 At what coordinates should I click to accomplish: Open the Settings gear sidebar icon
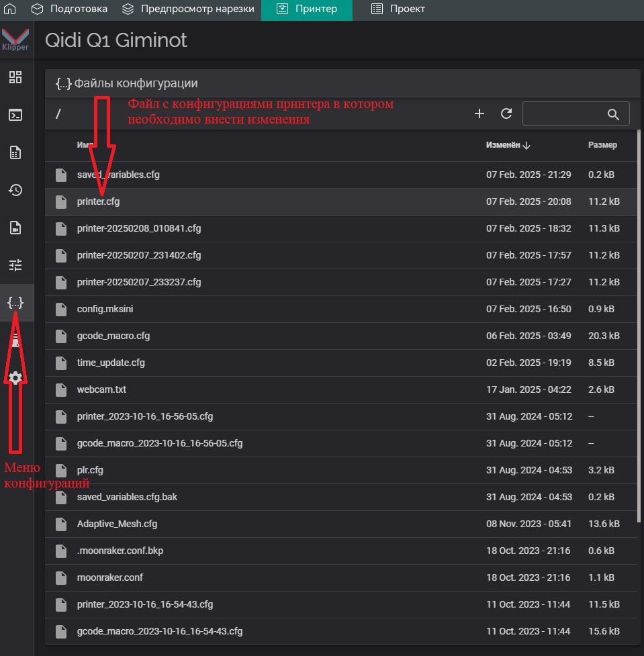[15, 378]
